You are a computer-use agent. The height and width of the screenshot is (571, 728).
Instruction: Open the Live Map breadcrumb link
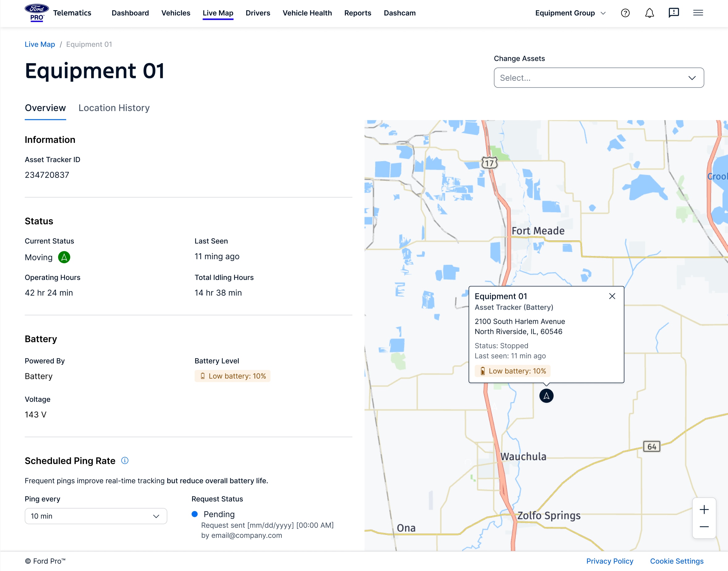click(40, 44)
